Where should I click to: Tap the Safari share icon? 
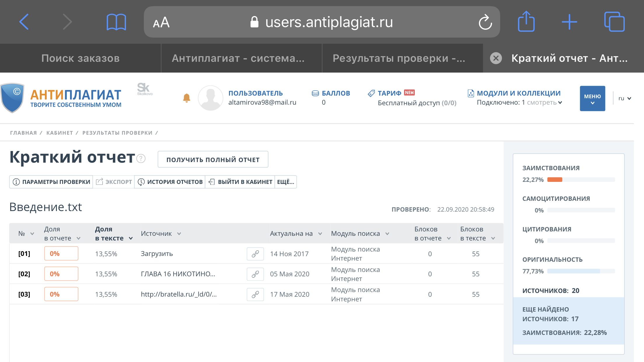[x=526, y=22]
